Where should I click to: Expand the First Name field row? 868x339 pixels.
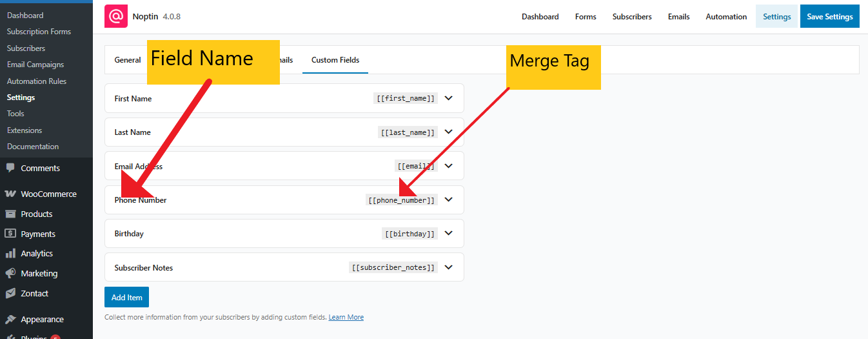449,98
